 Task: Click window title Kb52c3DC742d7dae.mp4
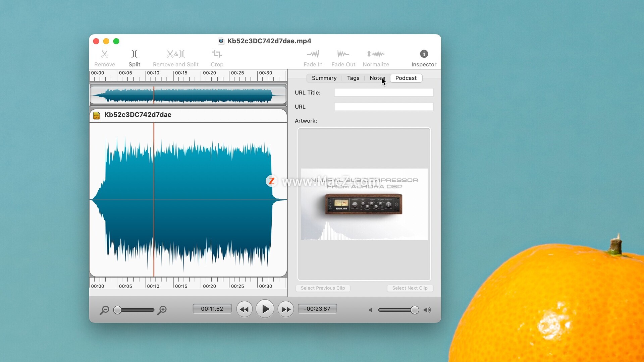269,41
